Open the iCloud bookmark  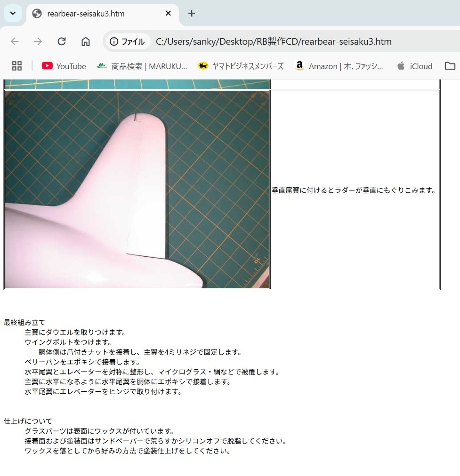coord(414,66)
